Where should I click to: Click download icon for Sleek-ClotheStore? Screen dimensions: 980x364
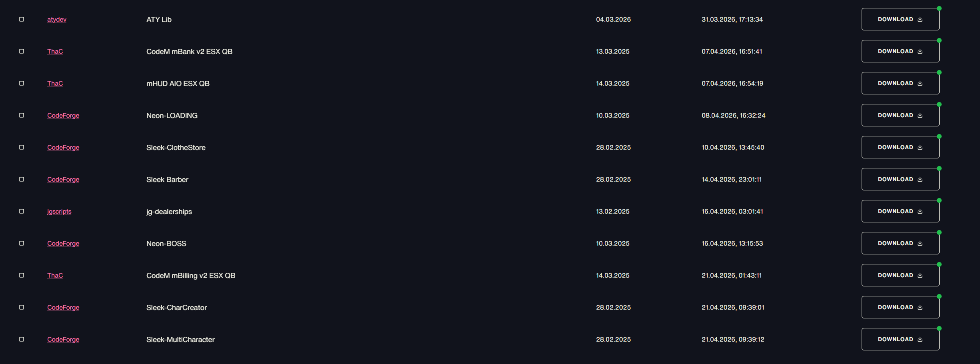[x=920, y=147]
